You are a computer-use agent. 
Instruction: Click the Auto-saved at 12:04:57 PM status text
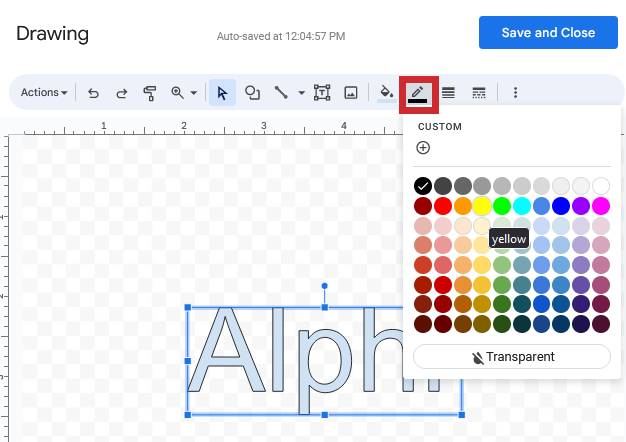coord(281,36)
